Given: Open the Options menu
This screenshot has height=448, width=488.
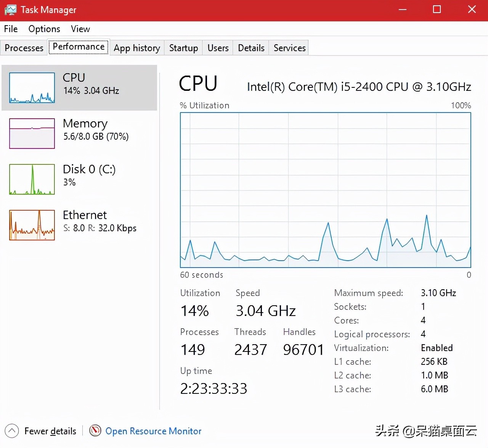Looking at the screenshot, I should tap(44, 29).
